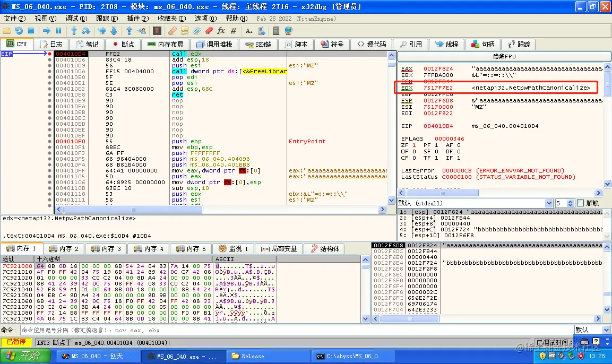Click memory dump scrollbar up arrow
The width and height of the screenshot is (612, 364).
(365, 259)
